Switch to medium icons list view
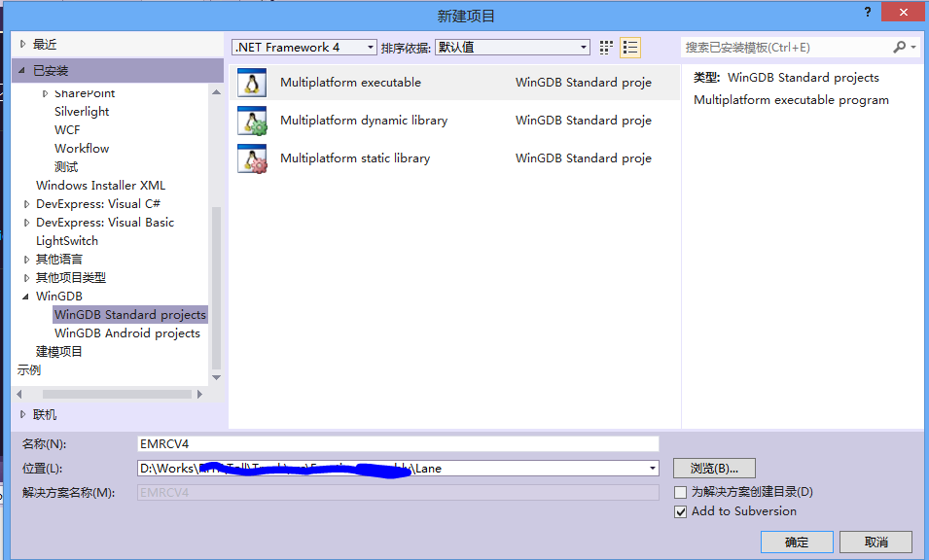This screenshot has height=560, width=929. [630, 48]
